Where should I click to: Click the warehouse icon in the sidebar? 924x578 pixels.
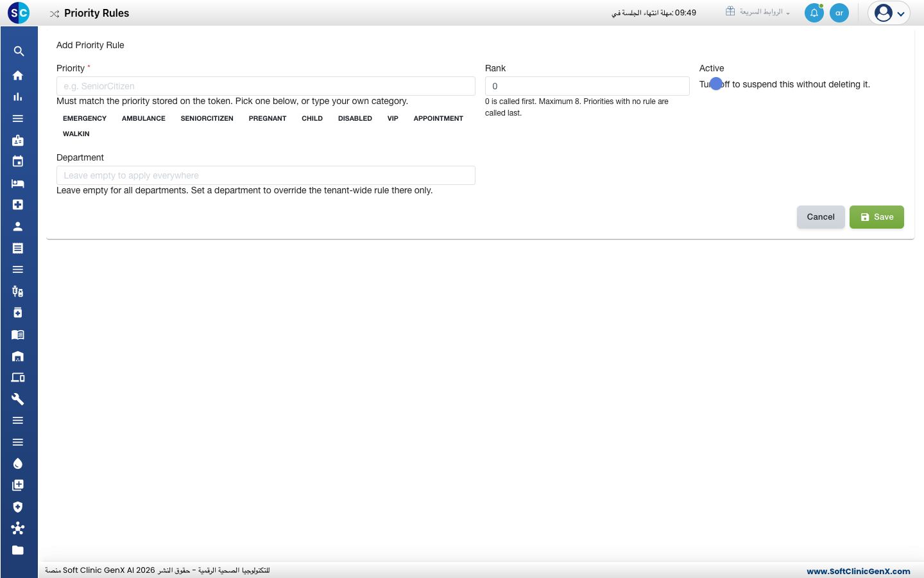click(18, 356)
